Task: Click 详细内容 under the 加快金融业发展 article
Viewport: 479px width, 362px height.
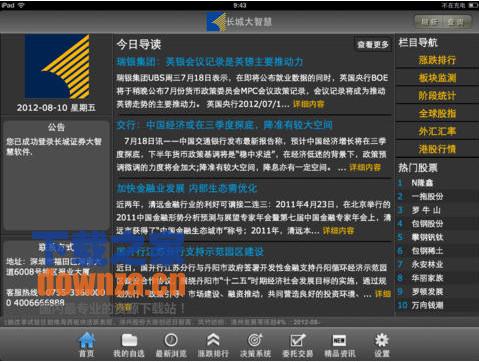Action: pyautogui.click(x=339, y=231)
